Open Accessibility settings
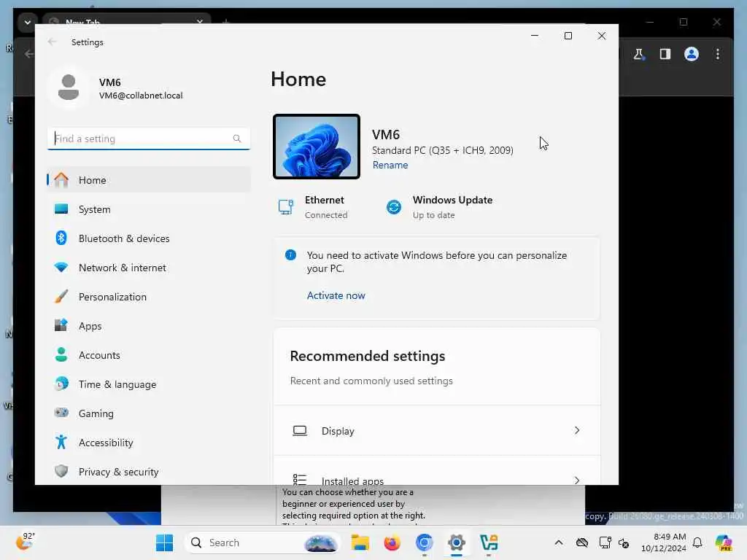The image size is (747, 560). coord(149,443)
